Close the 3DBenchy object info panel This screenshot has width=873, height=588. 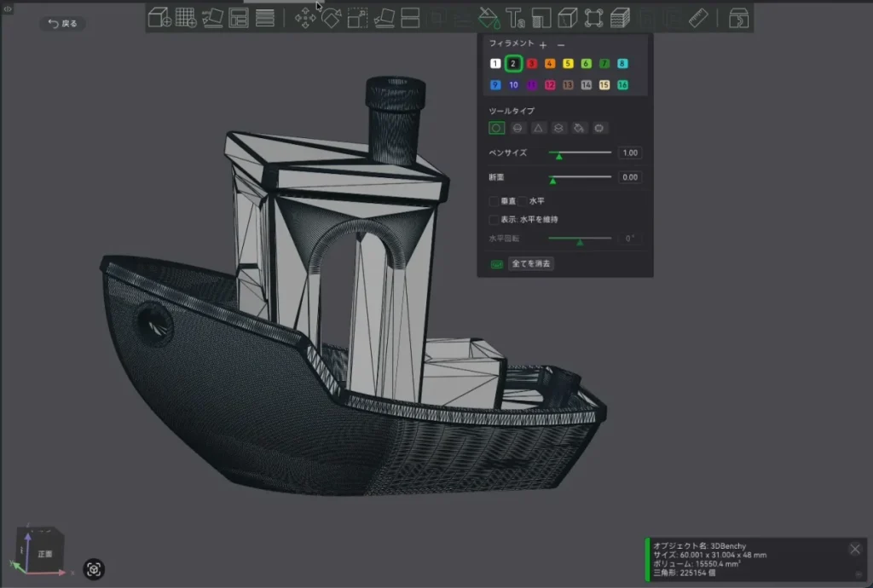point(855,549)
